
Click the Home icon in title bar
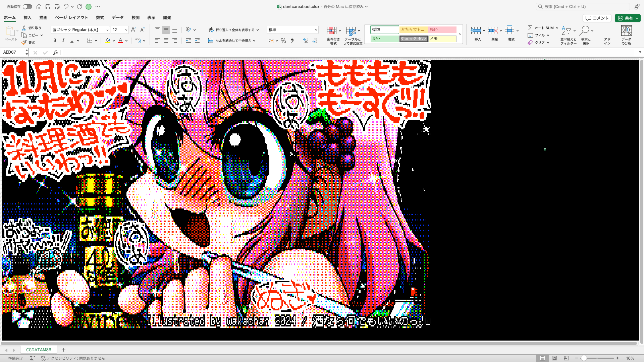point(39,7)
